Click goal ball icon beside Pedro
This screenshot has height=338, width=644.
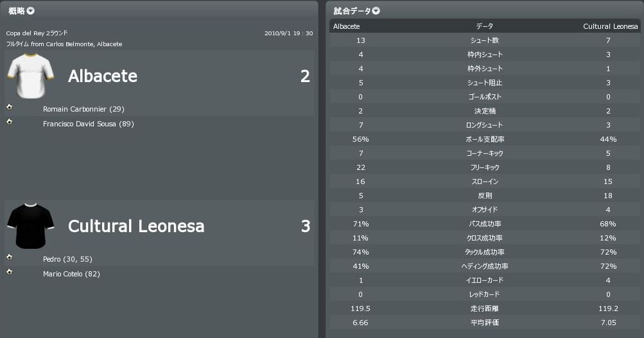(x=9, y=257)
